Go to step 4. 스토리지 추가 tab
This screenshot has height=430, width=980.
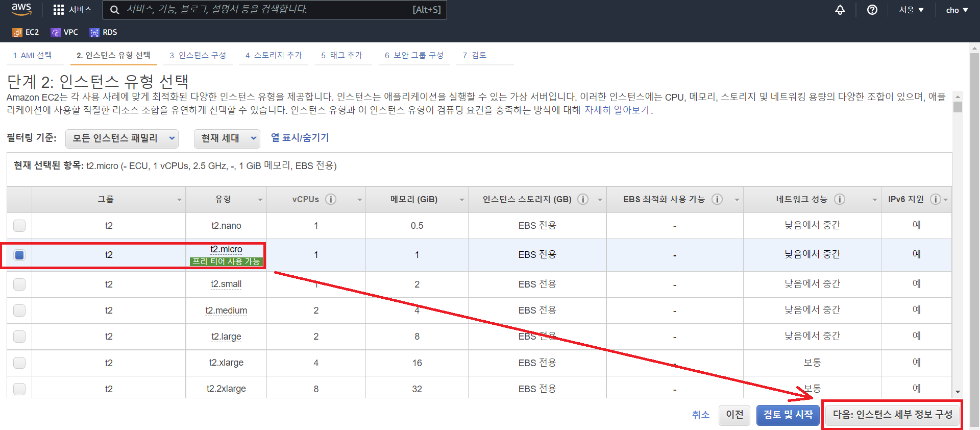274,55
